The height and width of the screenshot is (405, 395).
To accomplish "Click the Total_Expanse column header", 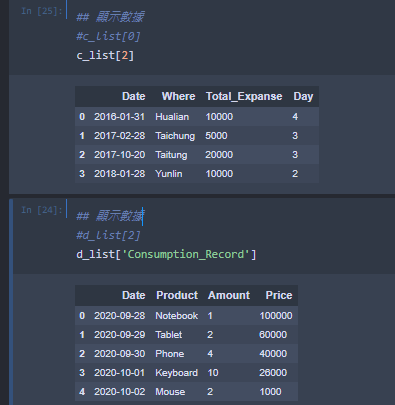I will pyautogui.click(x=244, y=96).
